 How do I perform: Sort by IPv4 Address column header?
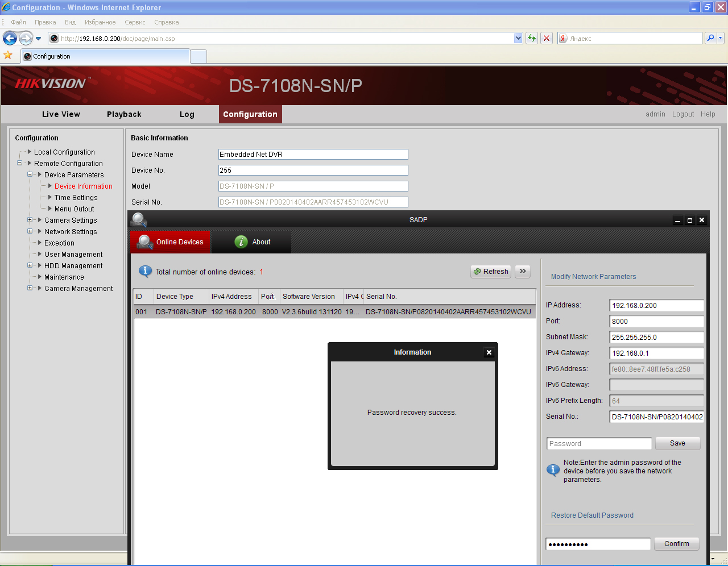(x=233, y=297)
